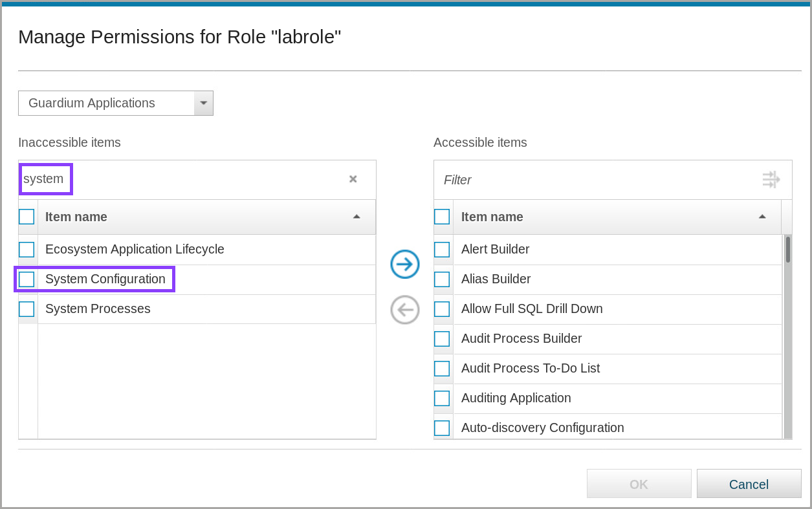Select the 'Alert Builder' row text

tap(495, 249)
